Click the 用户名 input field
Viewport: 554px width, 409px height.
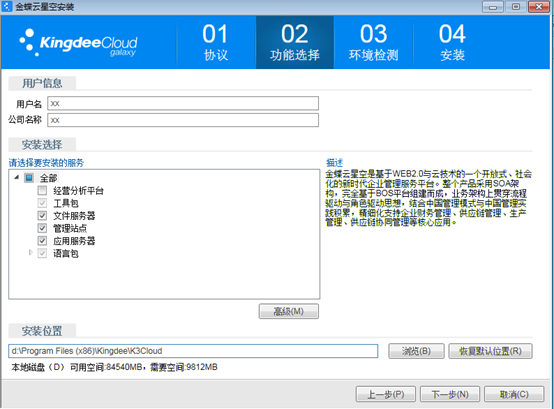pos(183,103)
